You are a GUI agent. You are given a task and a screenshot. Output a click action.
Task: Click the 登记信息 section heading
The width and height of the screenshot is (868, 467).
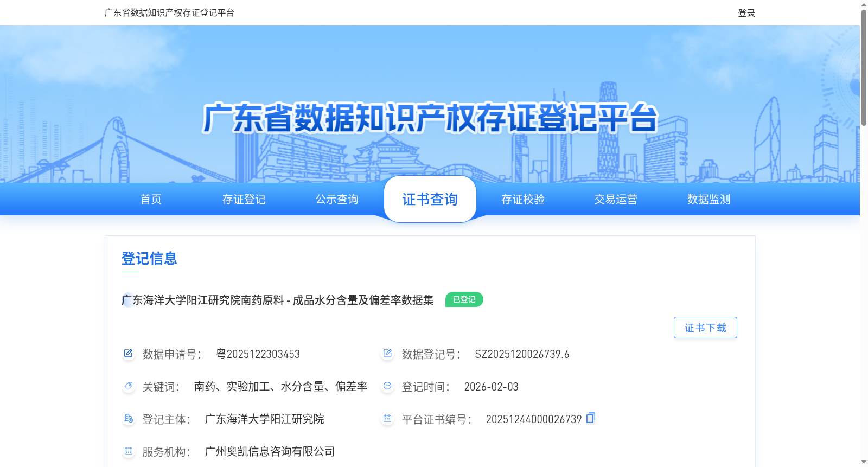(149, 258)
